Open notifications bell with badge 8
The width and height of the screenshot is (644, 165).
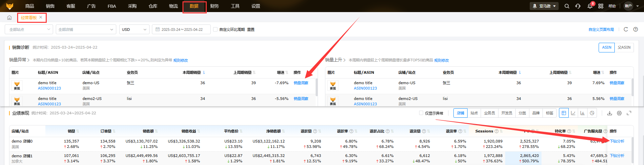[x=590, y=6]
